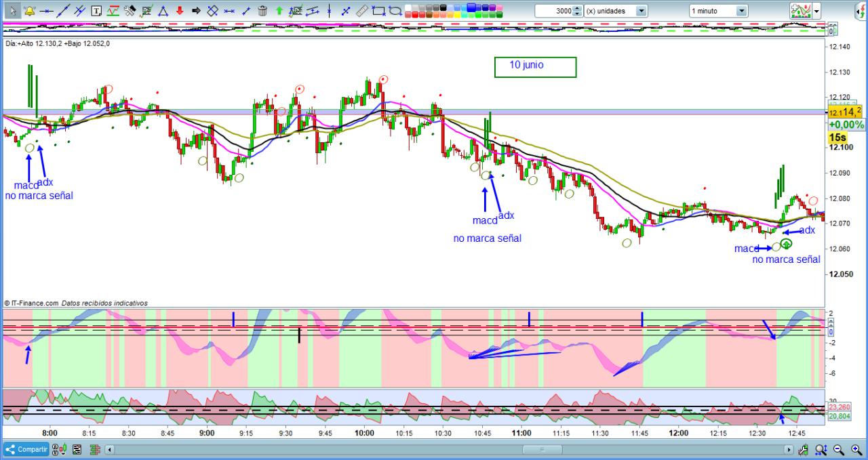The image size is (868, 460).
Task: Click the add indicator chart icon
Action: click(801, 11)
